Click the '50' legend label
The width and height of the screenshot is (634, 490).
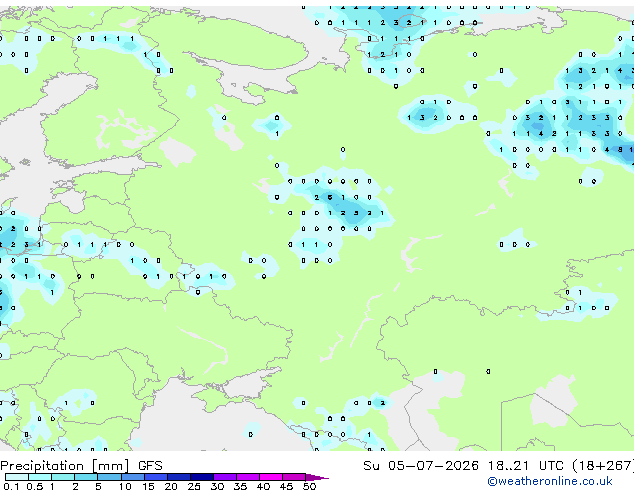click(309, 486)
